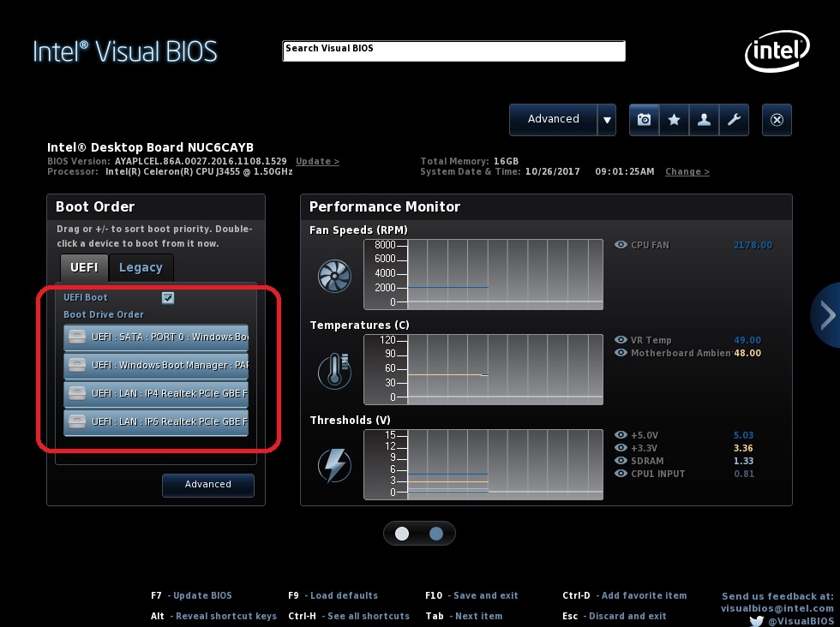Click the Update BIOS link
Image resolution: width=840 pixels, height=627 pixels.
click(x=317, y=161)
